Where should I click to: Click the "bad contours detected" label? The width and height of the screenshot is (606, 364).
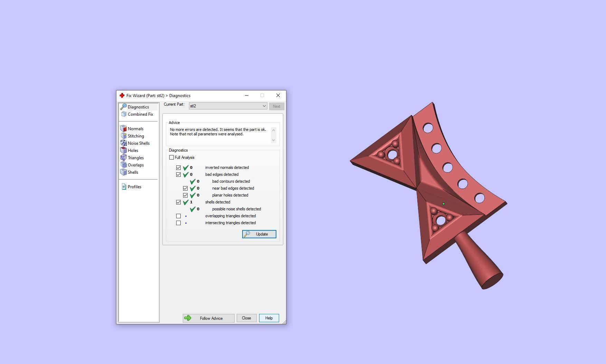click(x=231, y=181)
